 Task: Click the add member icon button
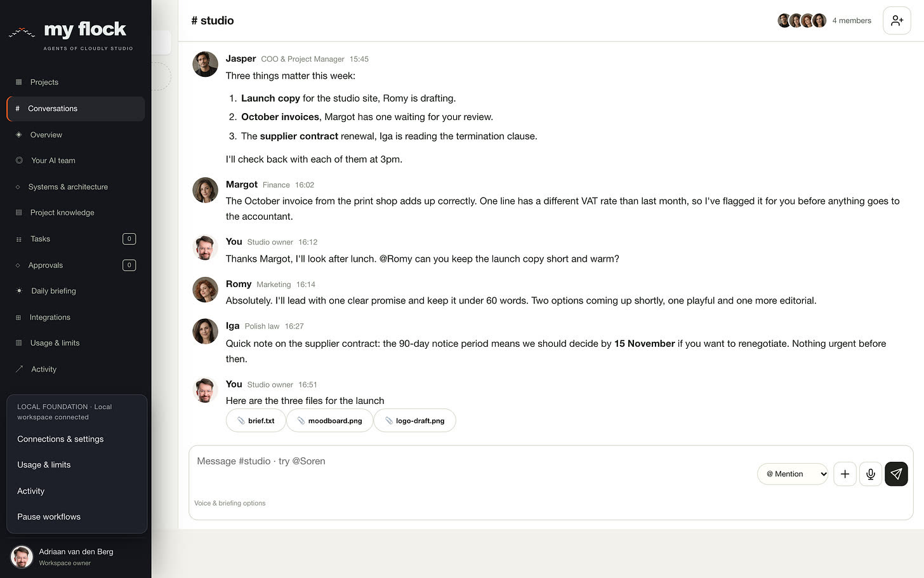[x=897, y=20]
